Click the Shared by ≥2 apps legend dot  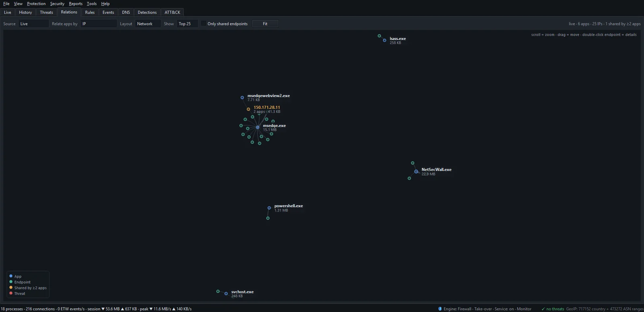click(11, 287)
